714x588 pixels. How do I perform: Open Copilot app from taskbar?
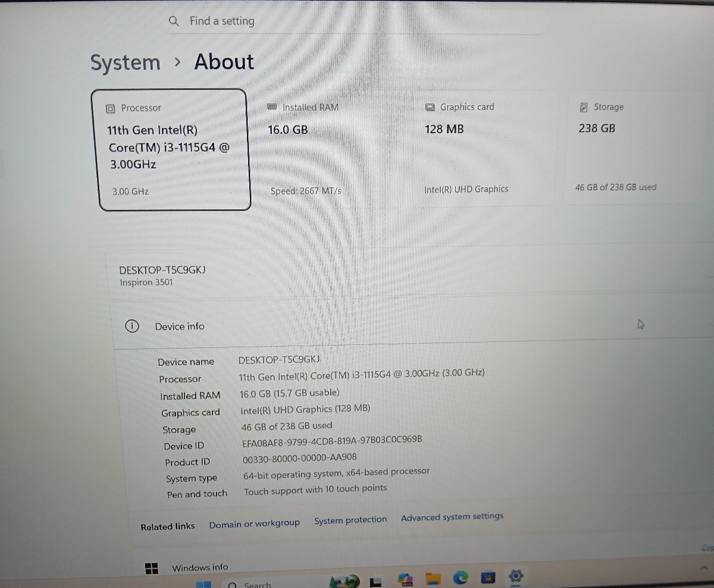point(406,580)
